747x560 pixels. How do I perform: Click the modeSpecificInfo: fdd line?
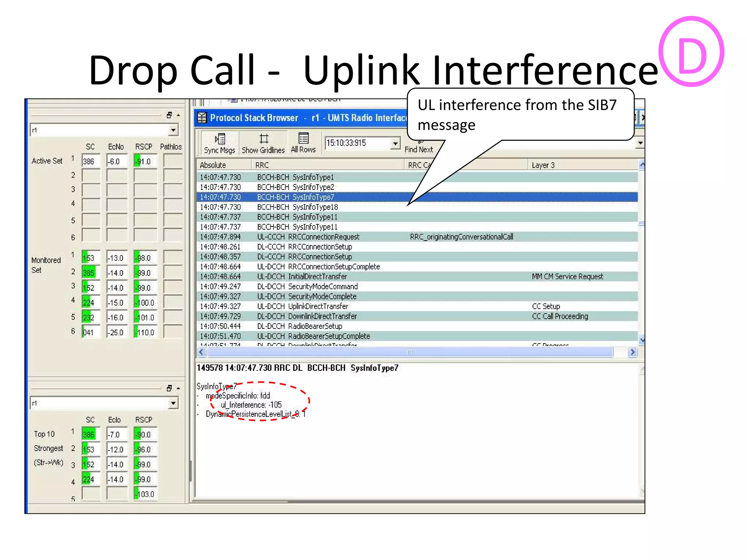[x=238, y=396]
